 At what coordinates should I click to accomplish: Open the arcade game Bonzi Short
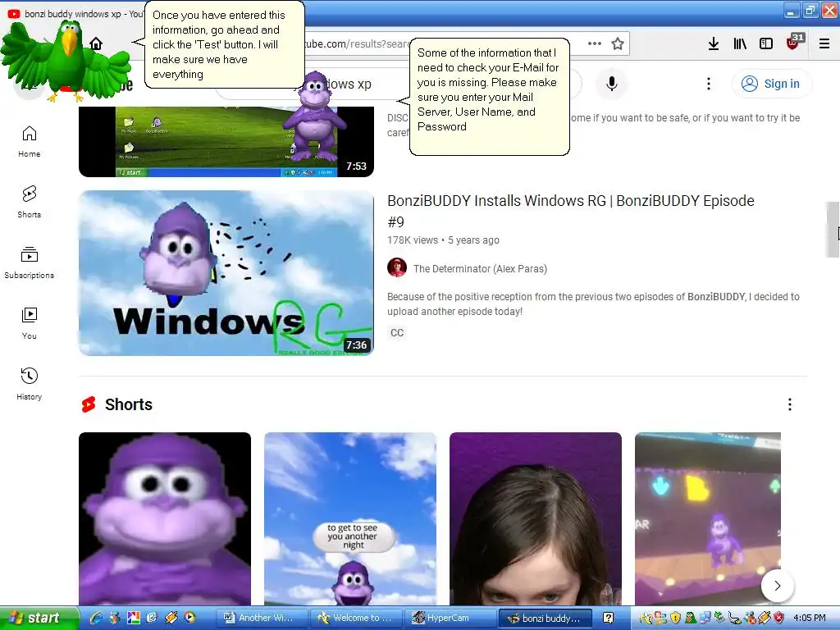(x=708, y=518)
